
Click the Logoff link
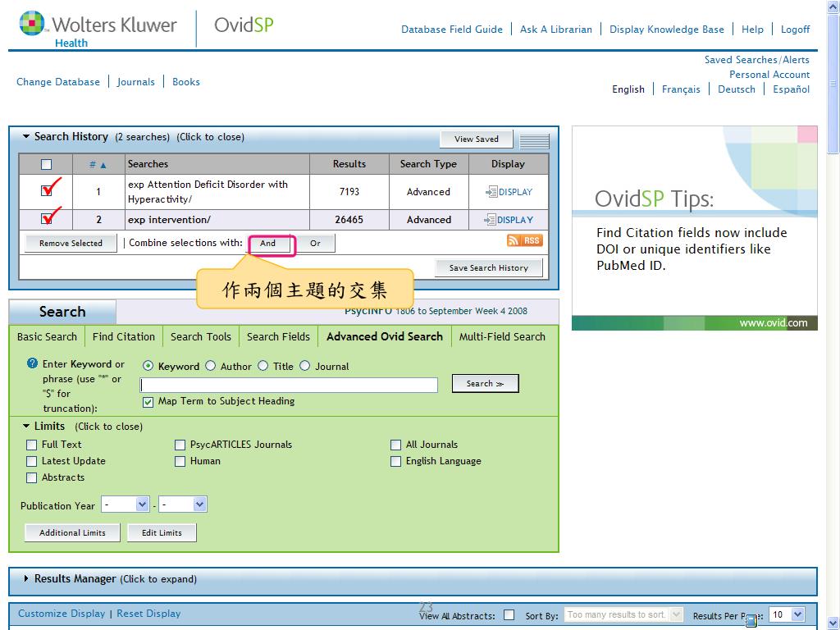795,30
